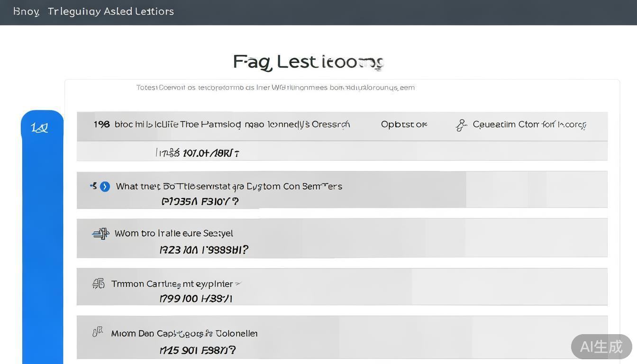Select the "Opbtst or" column header
The height and width of the screenshot is (364, 637).
[404, 125]
